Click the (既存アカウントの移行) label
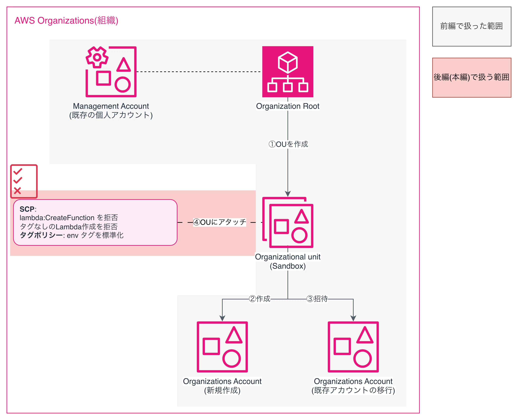 click(353, 390)
